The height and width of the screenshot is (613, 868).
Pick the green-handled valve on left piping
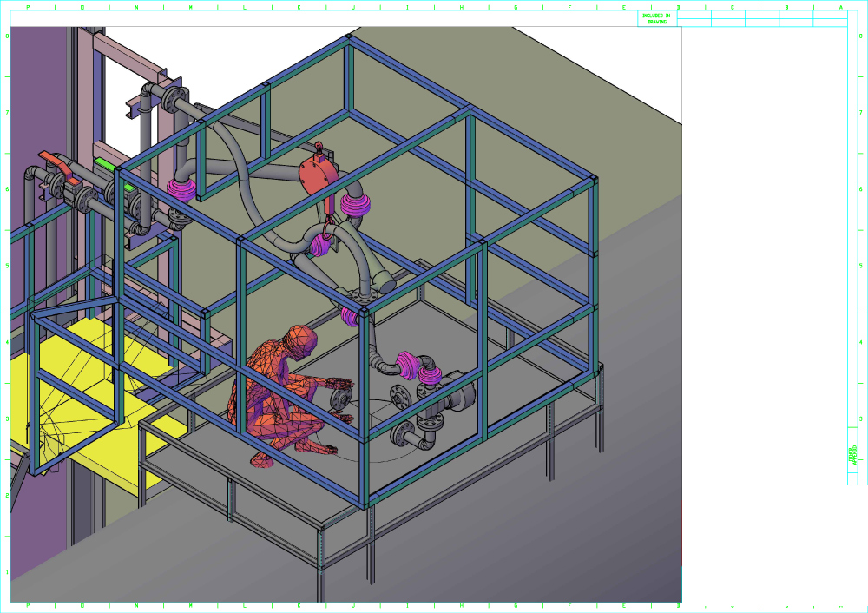tap(105, 164)
